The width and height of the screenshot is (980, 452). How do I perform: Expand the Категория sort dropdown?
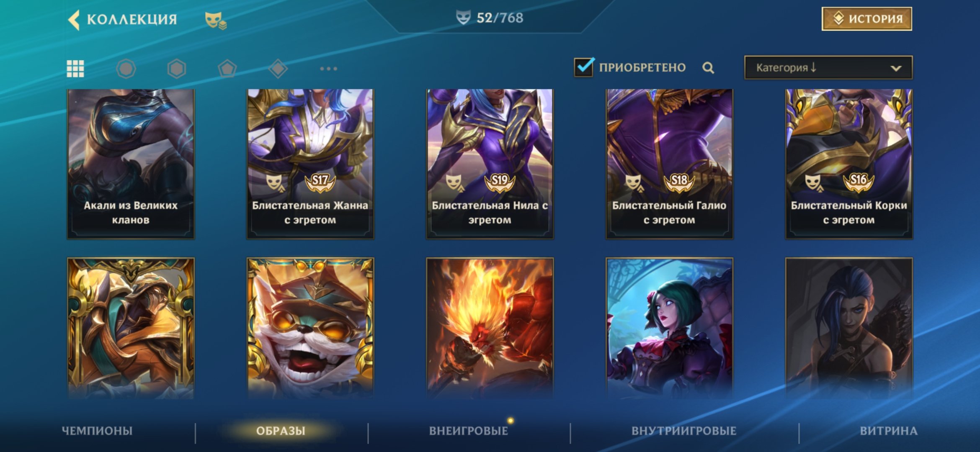pos(828,67)
